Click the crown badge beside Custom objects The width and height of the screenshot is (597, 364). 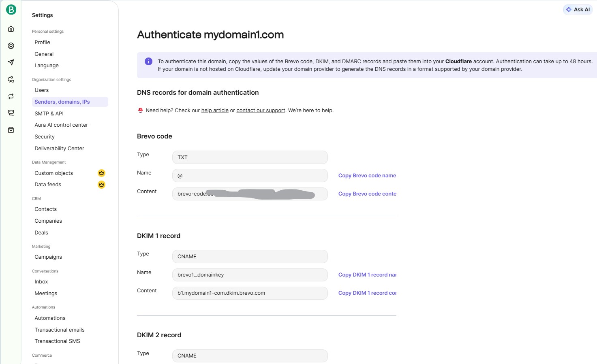(x=101, y=173)
